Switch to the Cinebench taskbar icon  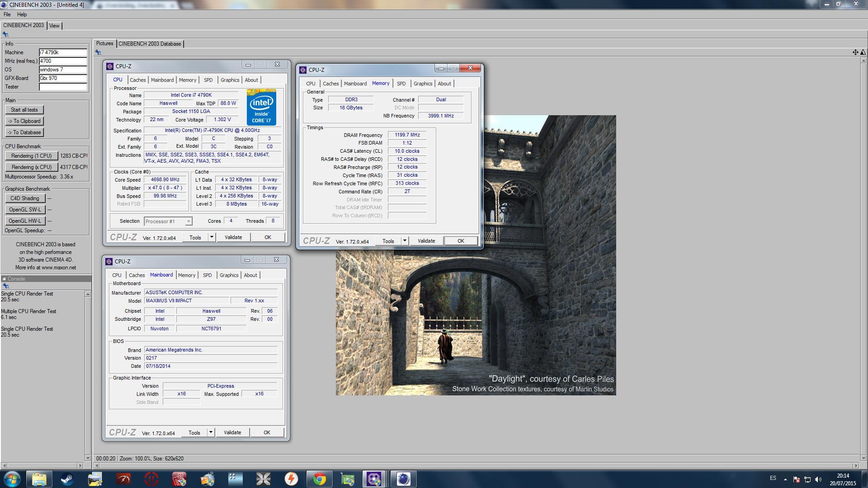[403, 479]
